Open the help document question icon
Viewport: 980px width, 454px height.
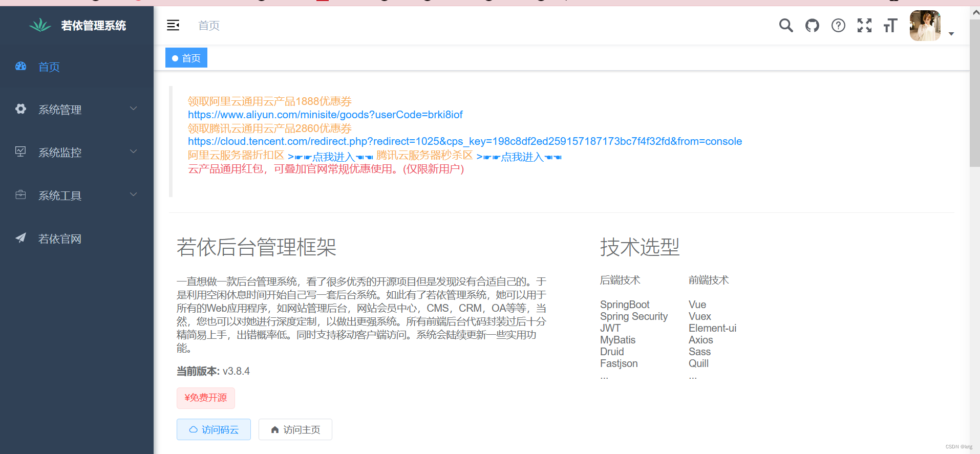(838, 25)
